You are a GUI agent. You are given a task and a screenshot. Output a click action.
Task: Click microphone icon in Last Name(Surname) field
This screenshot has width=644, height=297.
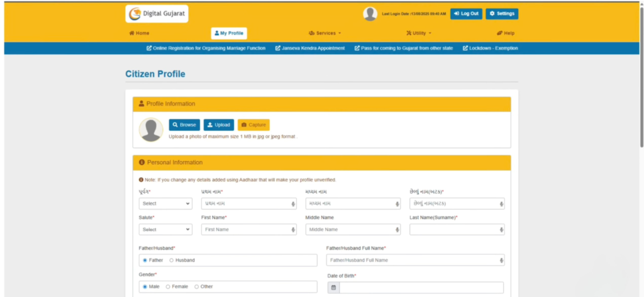pos(501,230)
